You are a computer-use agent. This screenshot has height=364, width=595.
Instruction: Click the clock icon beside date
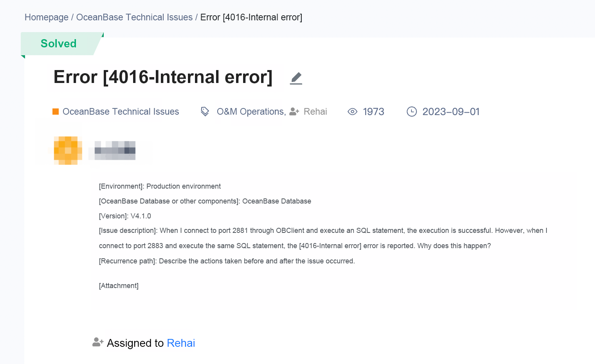pos(412,112)
